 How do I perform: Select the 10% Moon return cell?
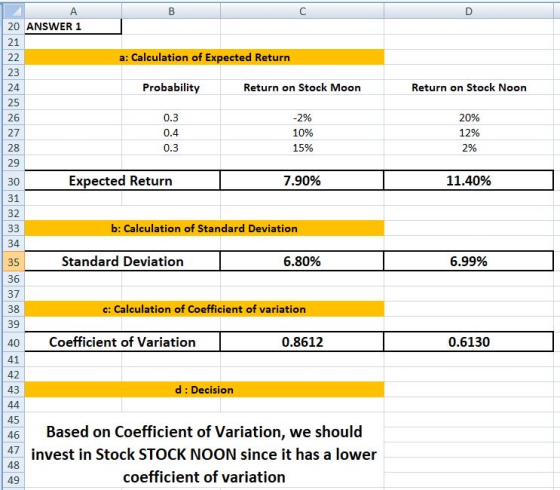point(302,133)
